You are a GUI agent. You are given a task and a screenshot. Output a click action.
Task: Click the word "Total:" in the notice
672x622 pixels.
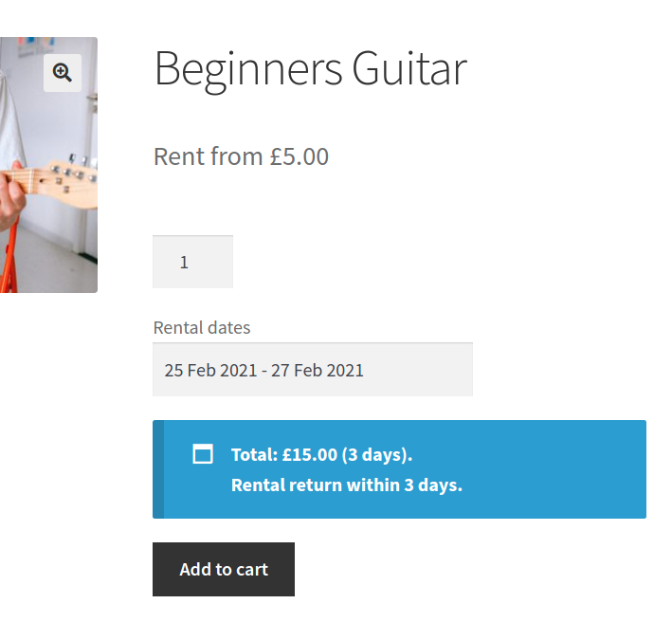pos(254,454)
